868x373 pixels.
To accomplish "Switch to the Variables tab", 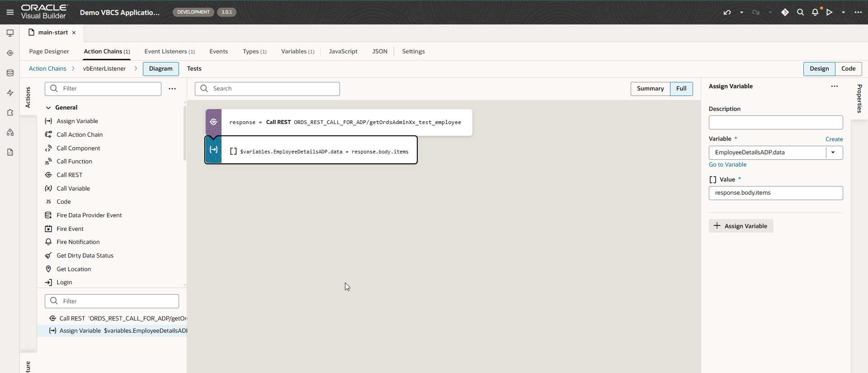I will (297, 52).
